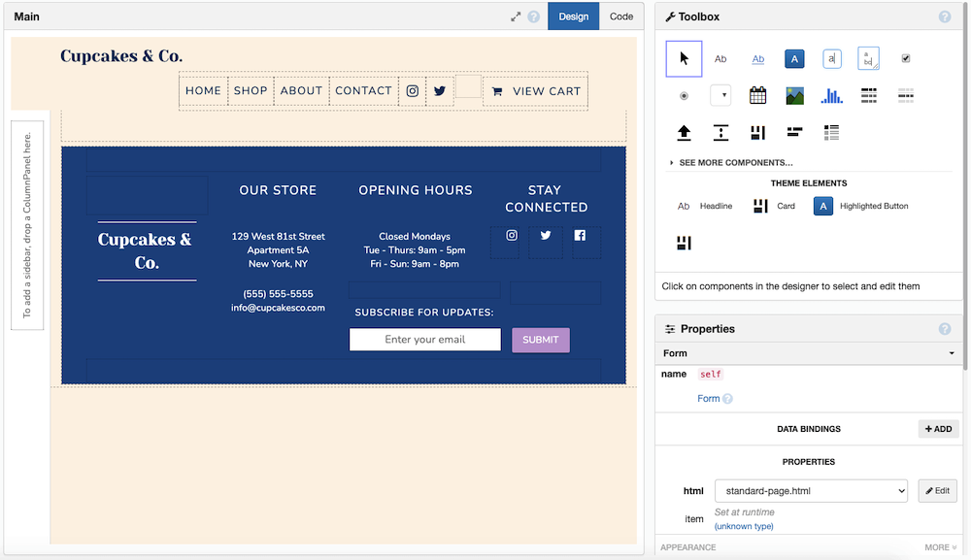Screen dimensions: 971x560
Task: Select the RadioButton component in Toolbox
Action: tap(684, 96)
